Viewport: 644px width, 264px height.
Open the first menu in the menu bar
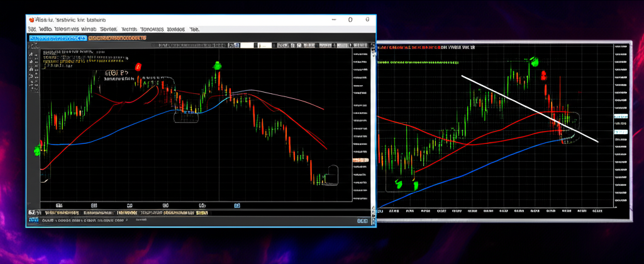pyautogui.click(x=32, y=29)
